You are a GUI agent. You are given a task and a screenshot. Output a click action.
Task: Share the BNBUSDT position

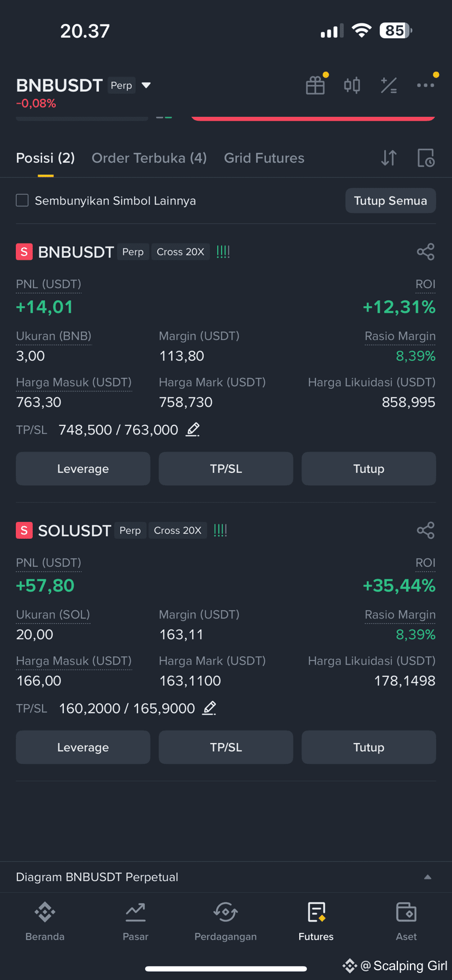(x=426, y=252)
